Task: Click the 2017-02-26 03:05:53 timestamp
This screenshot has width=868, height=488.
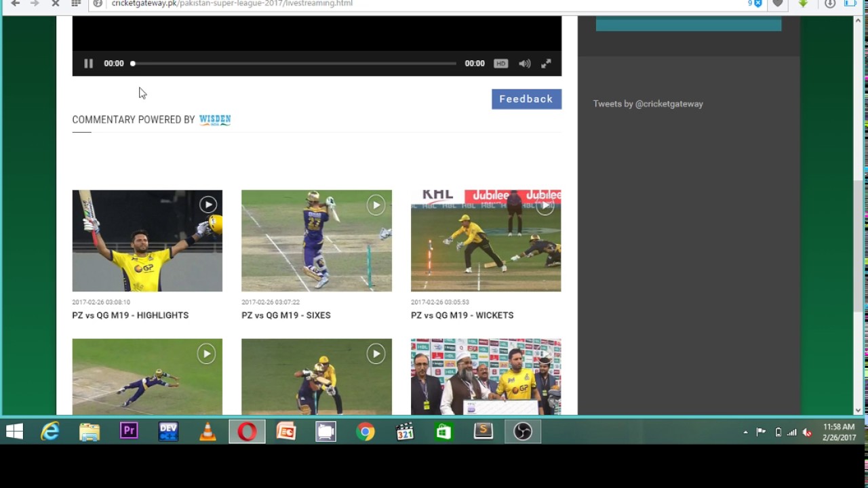Action: pos(440,302)
